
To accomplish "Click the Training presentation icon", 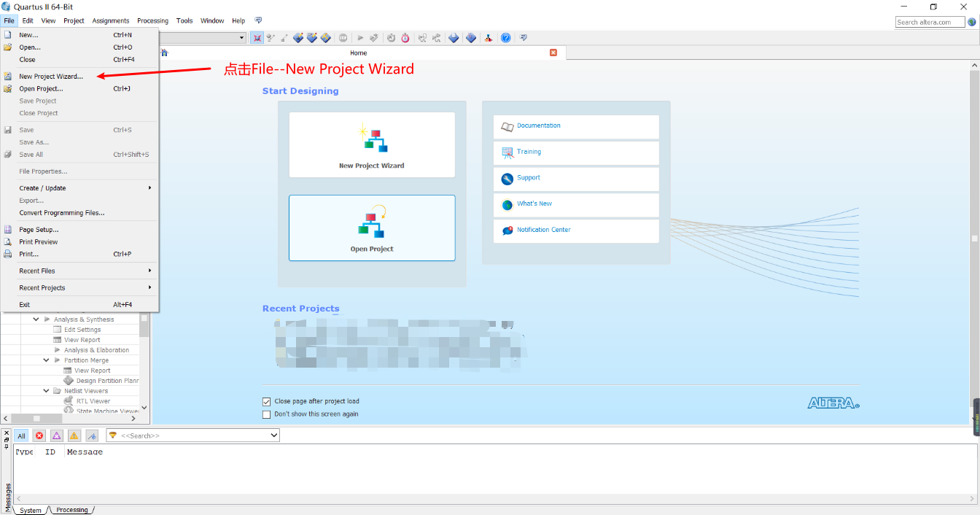I will (507, 152).
